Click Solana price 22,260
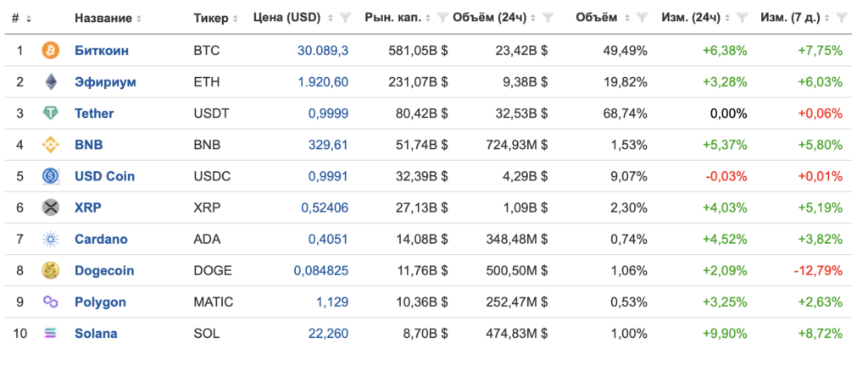868x365 pixels. tap(328, 334)
